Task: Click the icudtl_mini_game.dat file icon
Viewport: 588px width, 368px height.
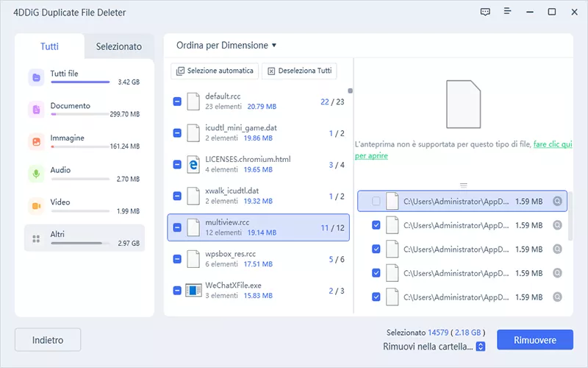Action: point(193,133)
